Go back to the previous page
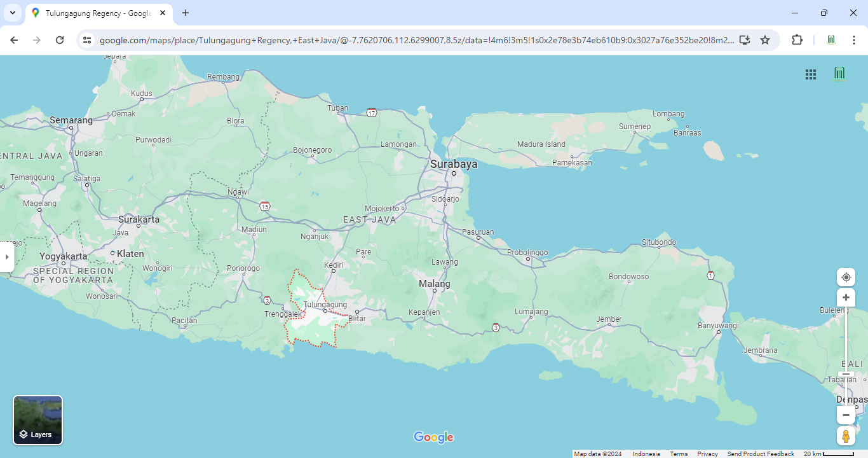The image size is (868, 458). tap(14, 40)
